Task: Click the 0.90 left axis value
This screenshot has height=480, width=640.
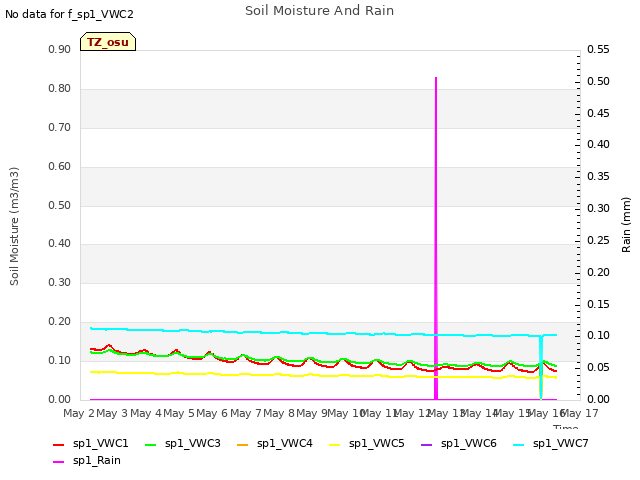Action: (x=60, y=50)
